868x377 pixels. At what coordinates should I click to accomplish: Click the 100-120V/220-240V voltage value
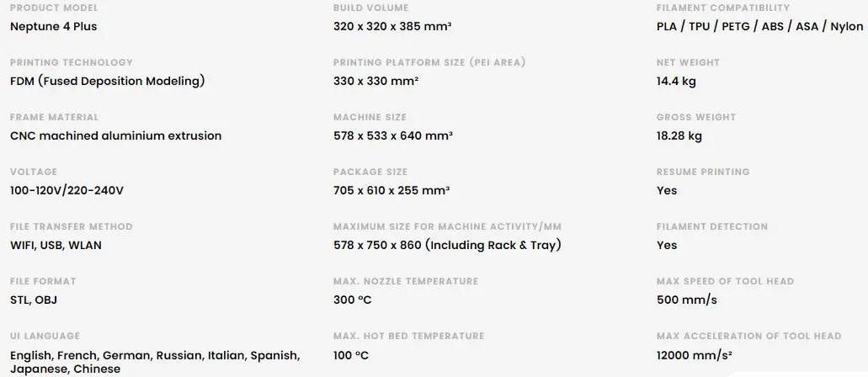tap(67, 190)
